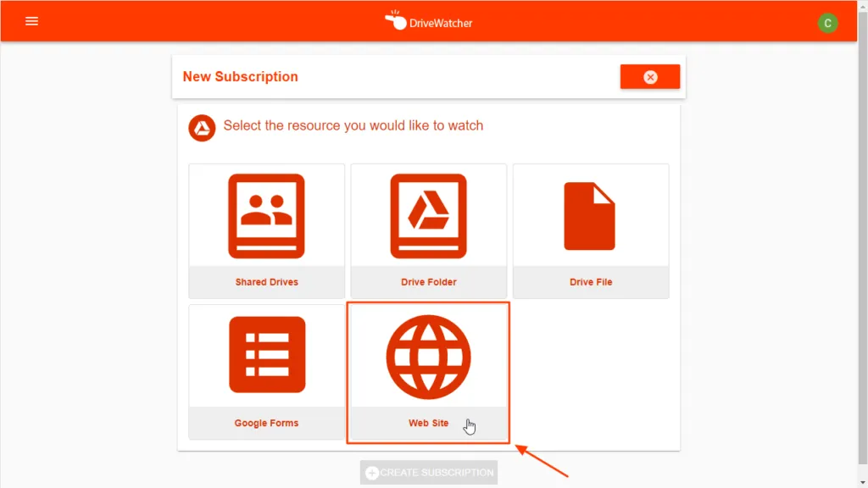Select the Web Site globe icon
This screenshot has width=868, height=488.
[428, 358]
